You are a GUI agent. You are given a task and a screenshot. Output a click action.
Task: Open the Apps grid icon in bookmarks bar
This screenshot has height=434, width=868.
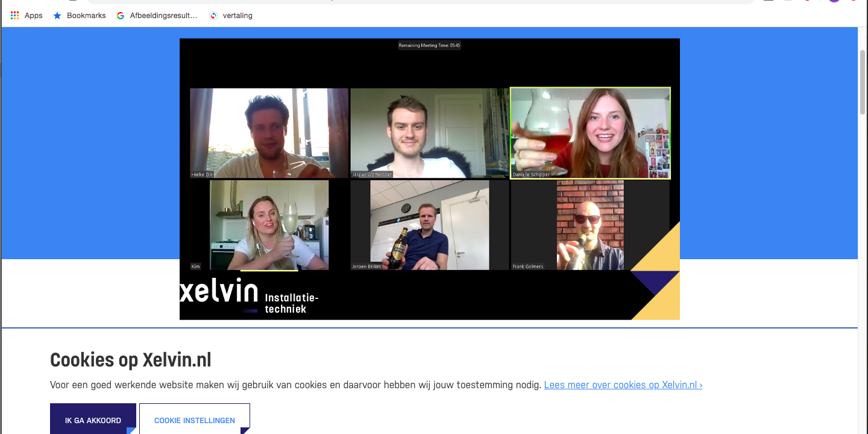click(x=15, y=16)
